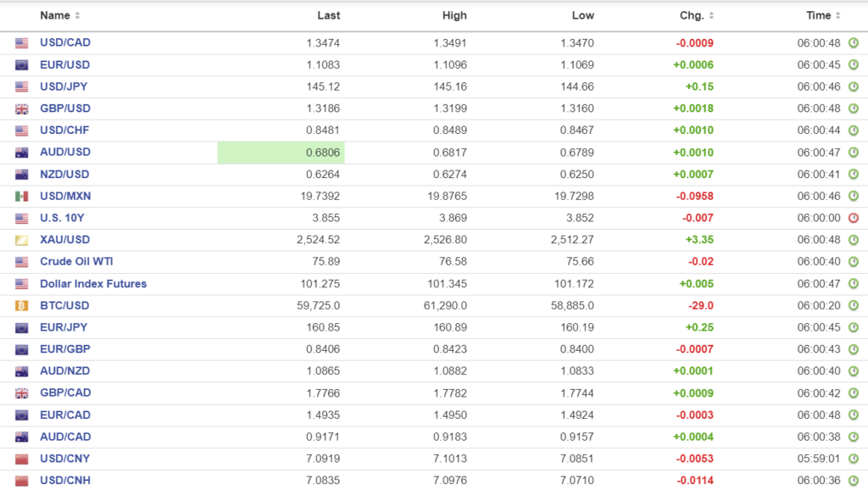Click the red clock icon on U.S. 10Y row
This screenshot has height=490, width=868.
854,218
